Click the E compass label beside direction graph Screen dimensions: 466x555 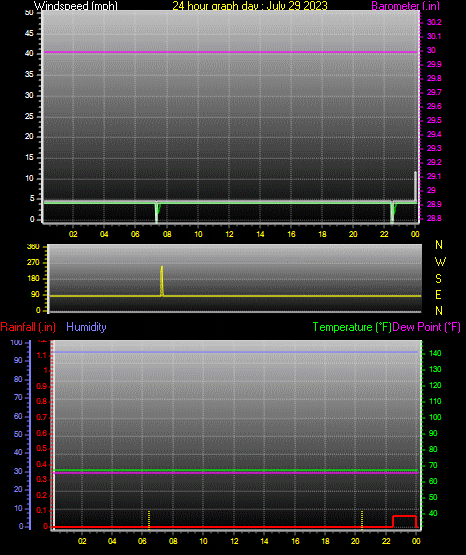(438, 295)
